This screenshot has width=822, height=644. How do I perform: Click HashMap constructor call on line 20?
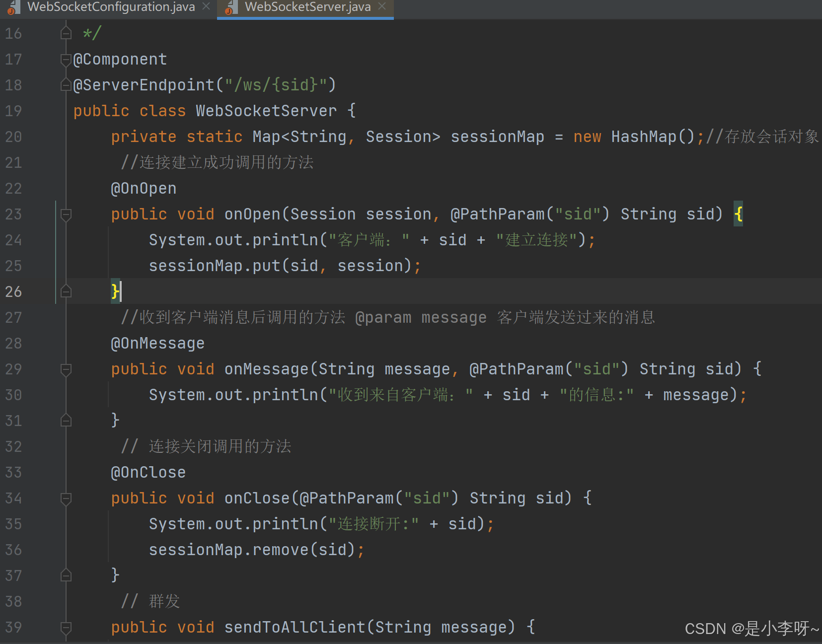(653, 137)
